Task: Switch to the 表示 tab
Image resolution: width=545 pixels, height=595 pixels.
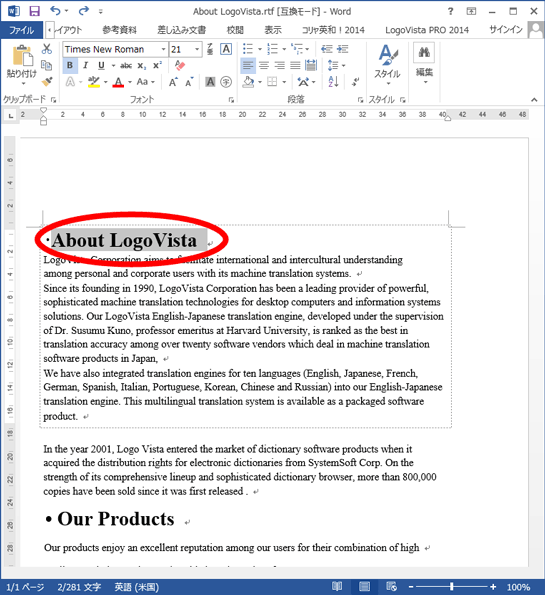Action: [x=273, y=30]
